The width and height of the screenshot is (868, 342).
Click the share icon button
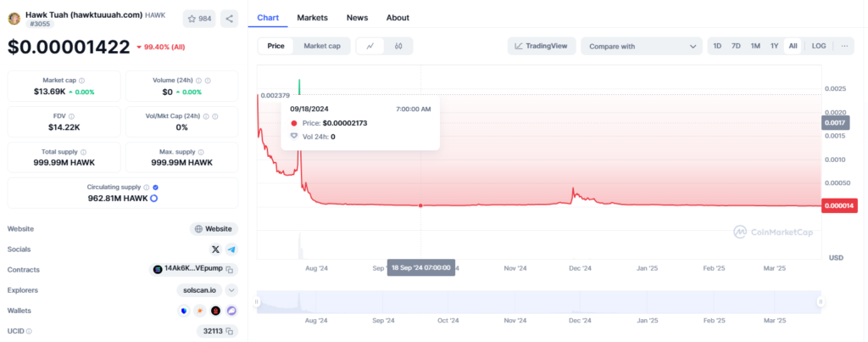tap(229, 19)
